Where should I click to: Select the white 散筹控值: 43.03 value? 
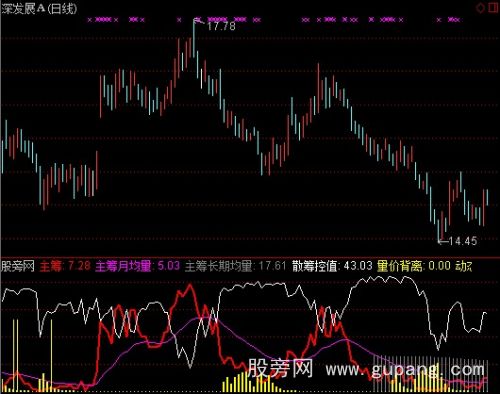click(332, 266)
